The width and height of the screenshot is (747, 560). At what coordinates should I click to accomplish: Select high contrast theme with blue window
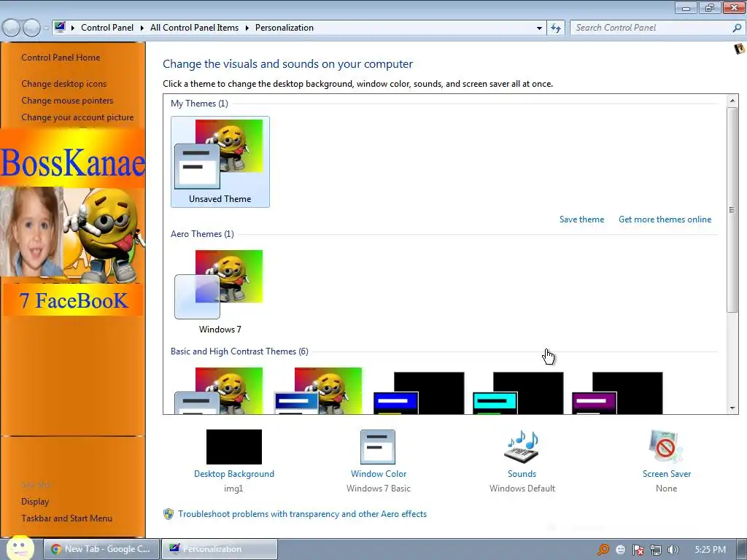tap(419, 393)
